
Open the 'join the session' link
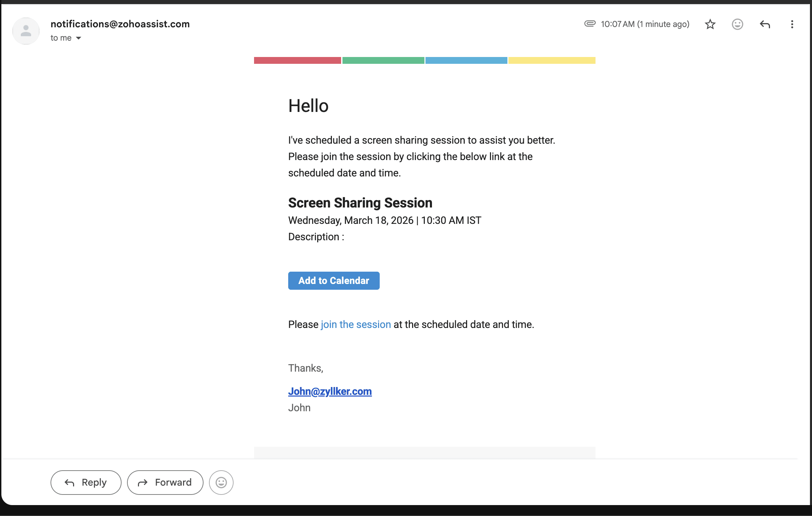click(355, 324)
